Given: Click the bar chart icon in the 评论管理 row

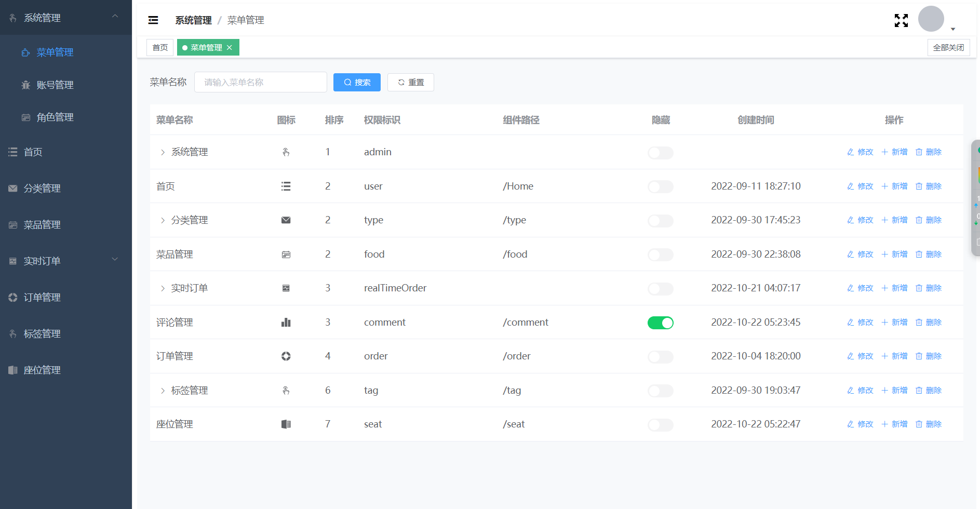Looking at the screenshot, I should [286, 323].
